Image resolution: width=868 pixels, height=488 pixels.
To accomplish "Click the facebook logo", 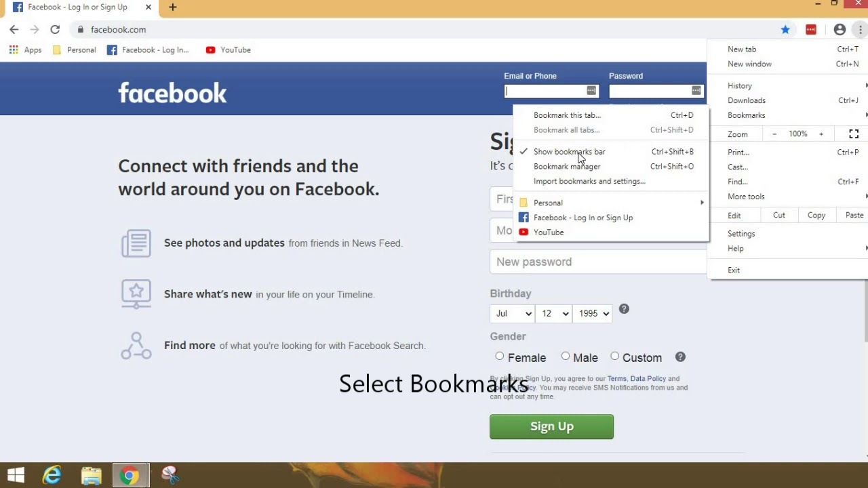I will [x=172, y=93].
